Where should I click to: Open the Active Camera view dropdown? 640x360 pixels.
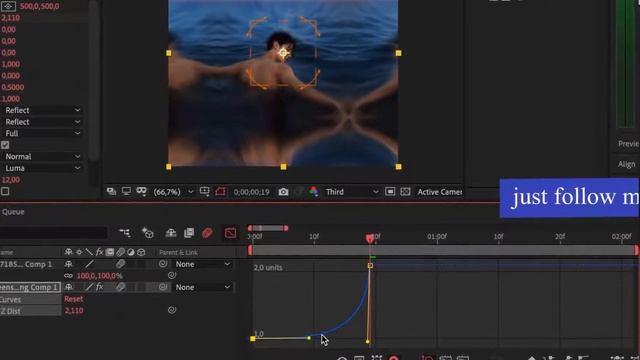tap(439, 191)
